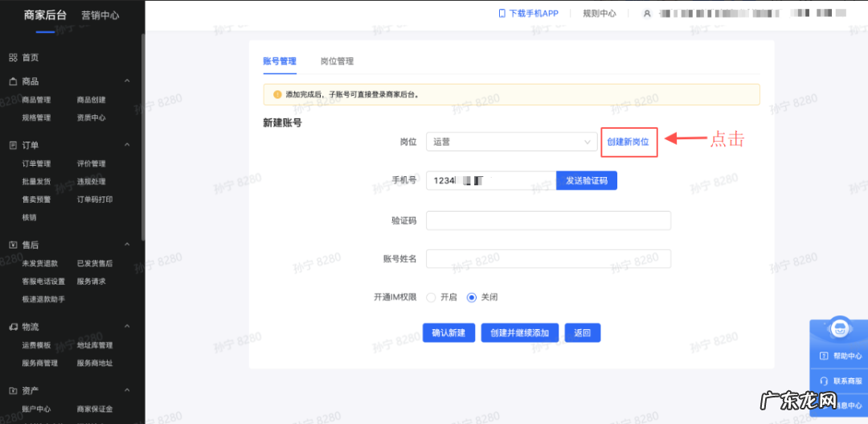Open 订单码打印 in the sidebar
This screenshot has height=424, width=868.
[95, 200]
